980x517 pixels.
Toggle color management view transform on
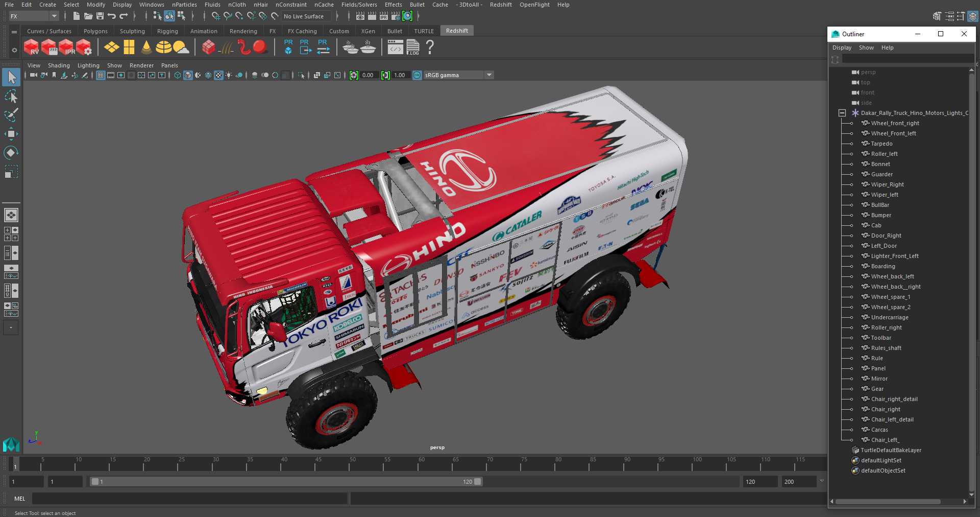coord(417,75)
